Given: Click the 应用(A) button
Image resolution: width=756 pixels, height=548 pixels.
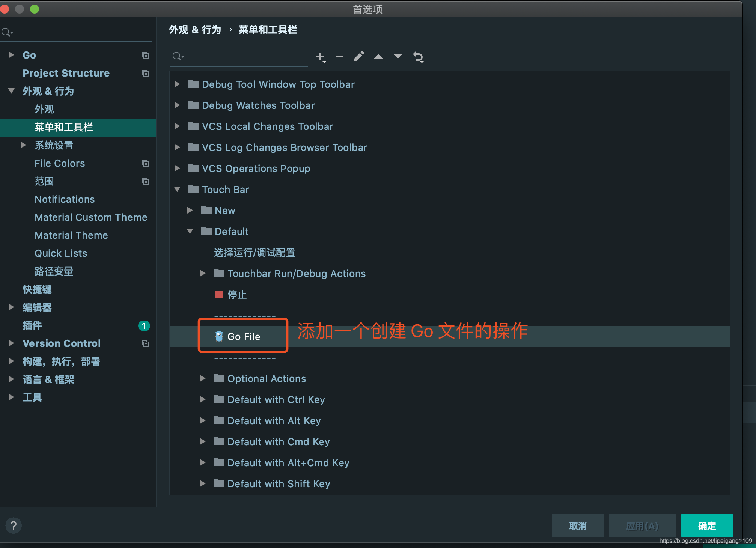Looking at the screenshot, I should point(642,525).
